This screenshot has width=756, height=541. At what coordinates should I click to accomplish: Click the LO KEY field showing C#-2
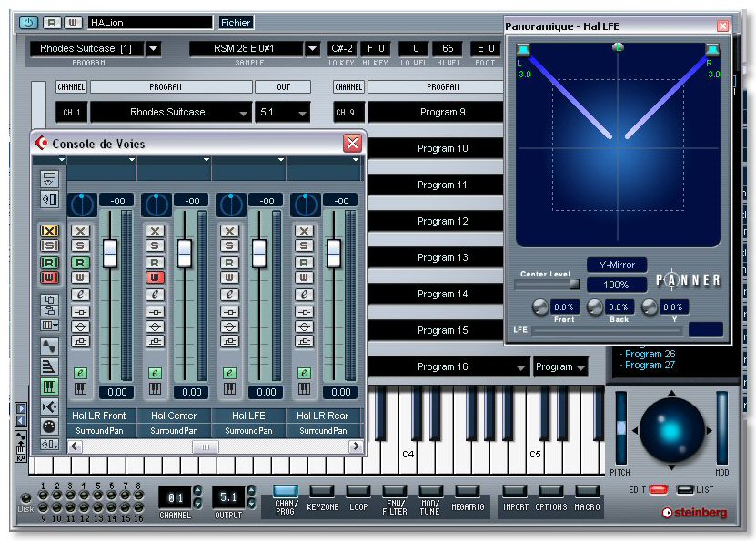341,49
